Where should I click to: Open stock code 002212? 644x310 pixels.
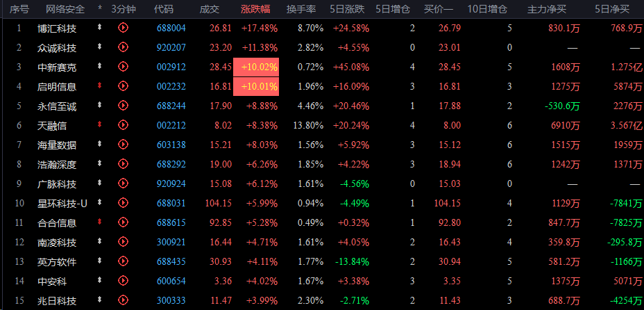pos(171,125)
